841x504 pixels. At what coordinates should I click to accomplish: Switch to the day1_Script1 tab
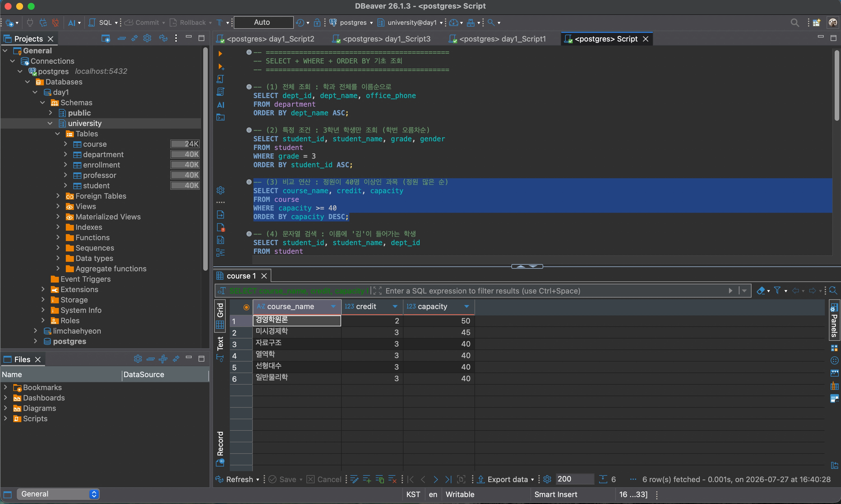pos(498,39)
